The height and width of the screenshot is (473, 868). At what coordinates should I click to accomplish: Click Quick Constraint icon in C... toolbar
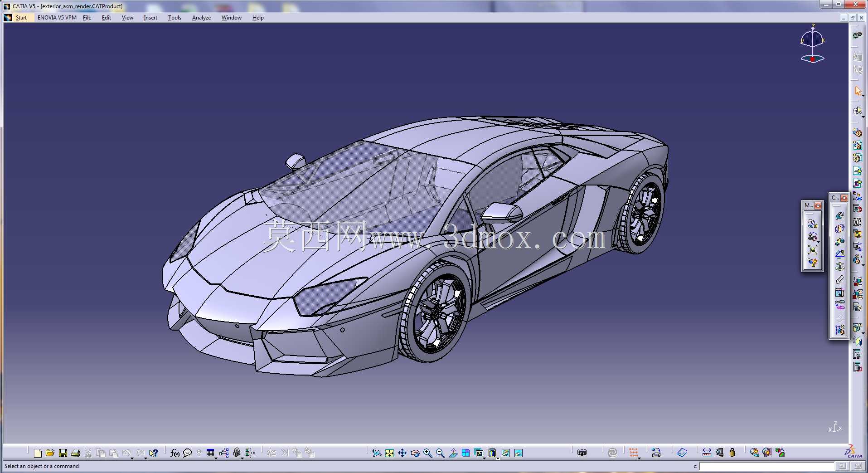point(840,293)
